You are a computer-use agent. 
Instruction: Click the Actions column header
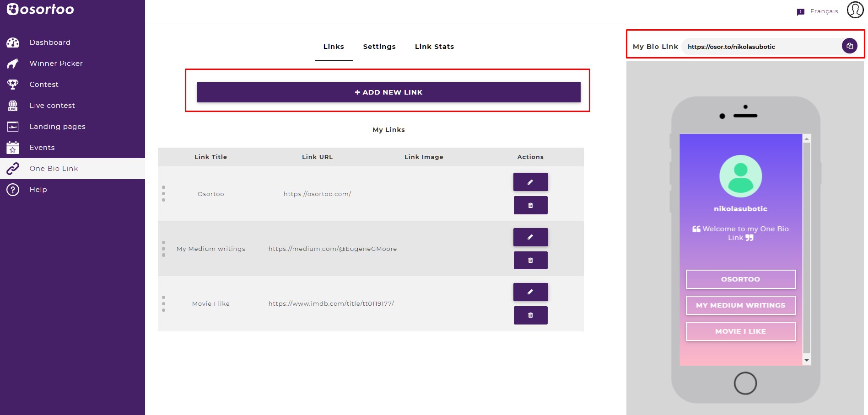(x=531, y=157)
